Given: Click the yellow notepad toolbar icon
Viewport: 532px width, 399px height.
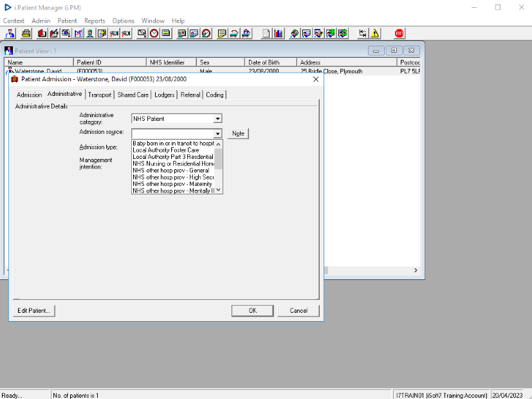Looking at the screenshot, I should pos(222,33).
